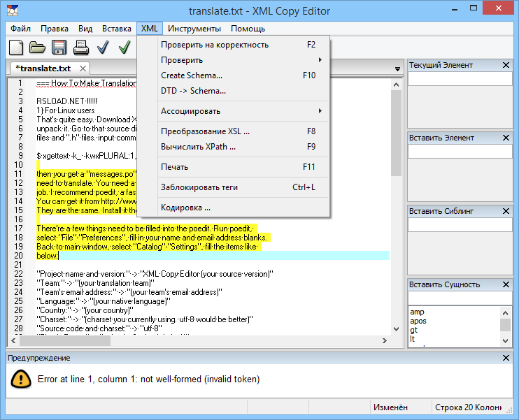Screen dimensions: 519x420
Task: Close the XML Copy Editor window
Action: point(499,8)
